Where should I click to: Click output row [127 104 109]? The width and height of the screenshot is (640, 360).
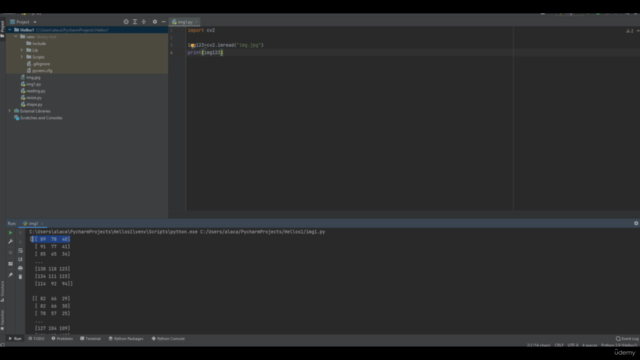(53, 328)
